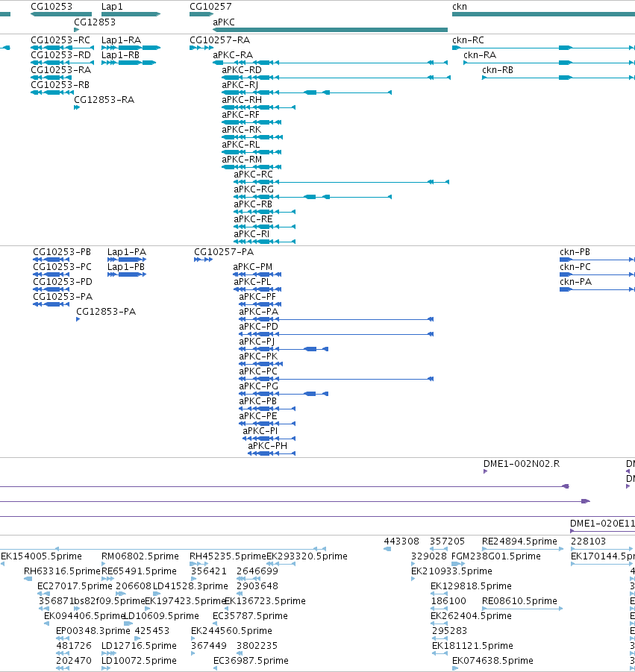
Task: Click the DME1-020E11 feature label
Action: click(x=602, y=524)
